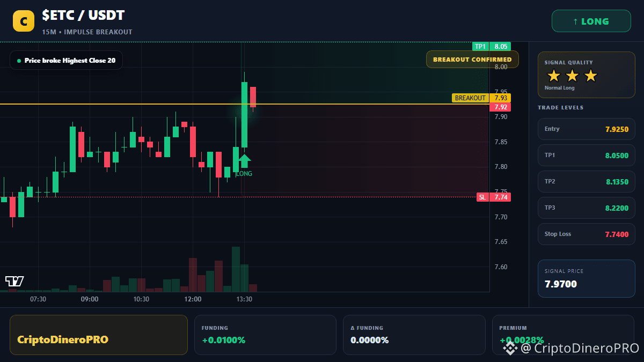644x362 pixels.
Task: Click the TRADE LEVELS section heading
Action: pos(560,108)
